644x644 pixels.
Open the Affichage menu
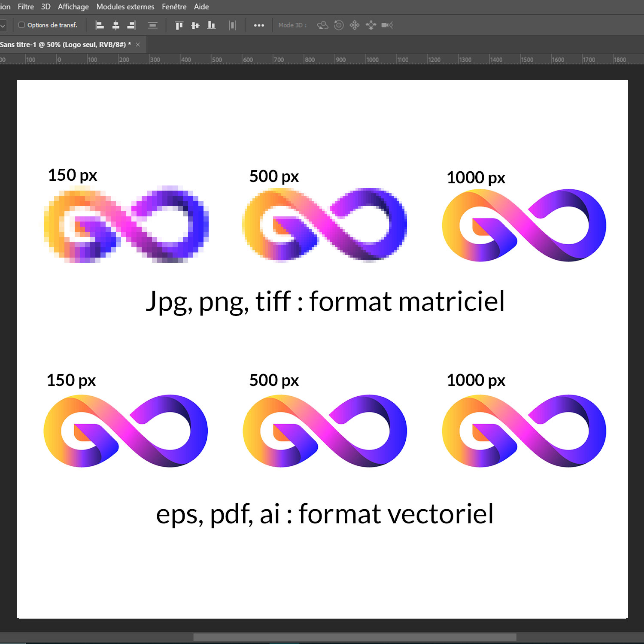(73, 7)
